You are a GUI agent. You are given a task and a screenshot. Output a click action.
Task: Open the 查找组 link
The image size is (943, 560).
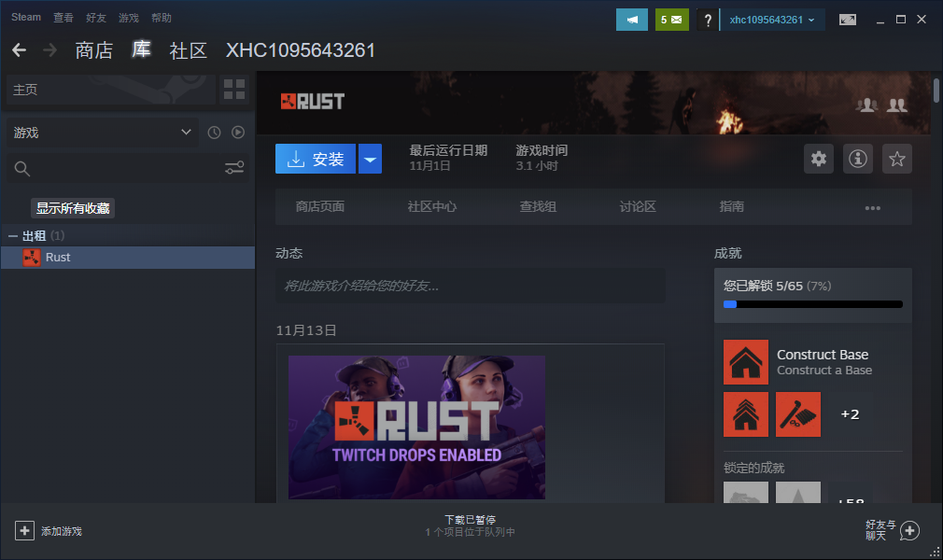pos(538,207)
